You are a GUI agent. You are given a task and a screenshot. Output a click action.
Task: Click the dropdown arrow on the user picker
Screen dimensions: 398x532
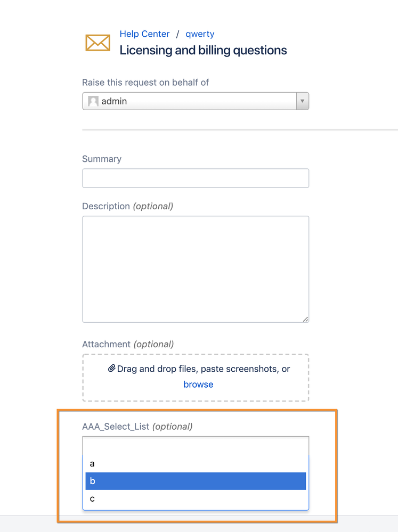[302, 101]
